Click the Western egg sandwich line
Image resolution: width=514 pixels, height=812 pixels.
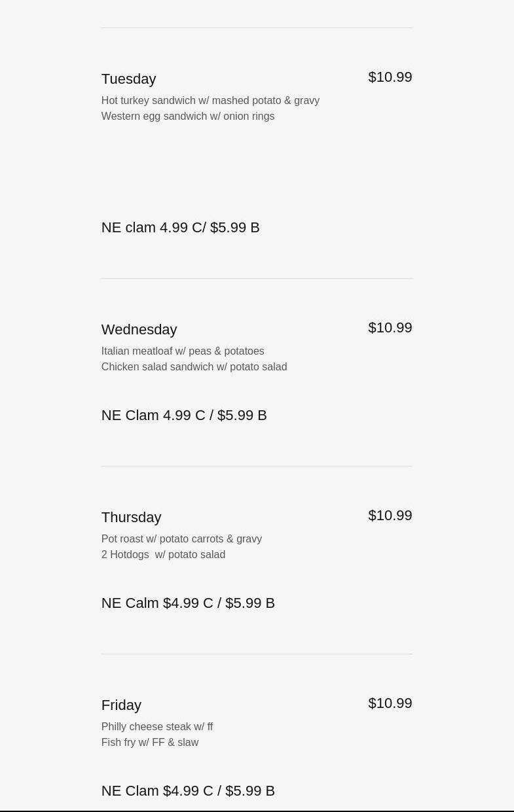pos(188,116)
